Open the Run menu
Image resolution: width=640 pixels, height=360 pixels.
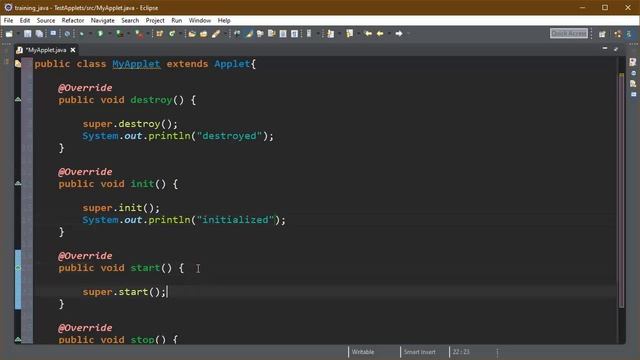pyautogui.click(x=177, y=20)
